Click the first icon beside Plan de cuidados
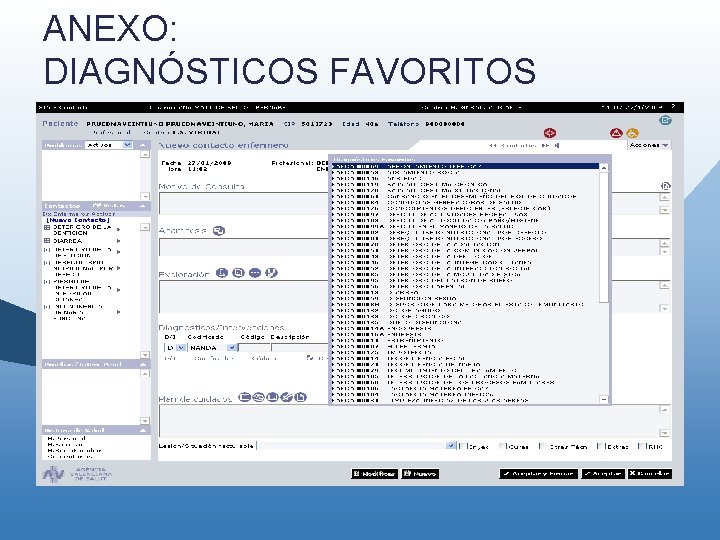This screenshot has height=540, width=720. (245, 397)
